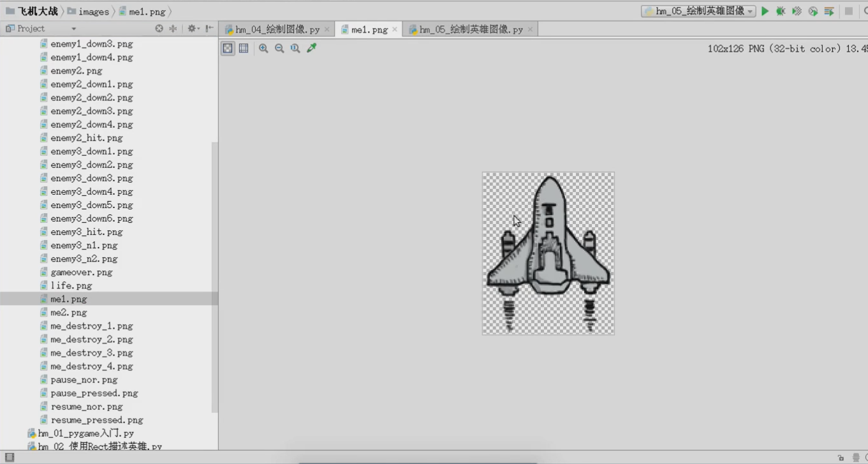868x464 pixels.
Task: Select me2.png file
Action: click(x=69, y=312)
